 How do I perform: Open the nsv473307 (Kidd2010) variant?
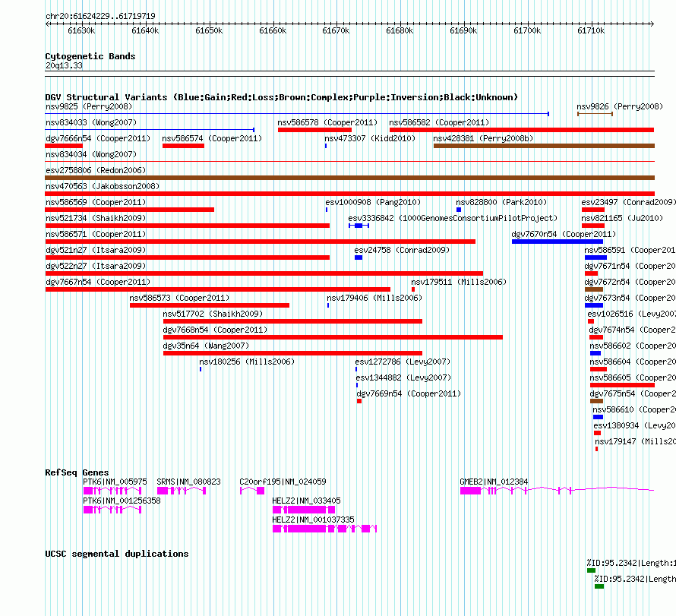326,146
